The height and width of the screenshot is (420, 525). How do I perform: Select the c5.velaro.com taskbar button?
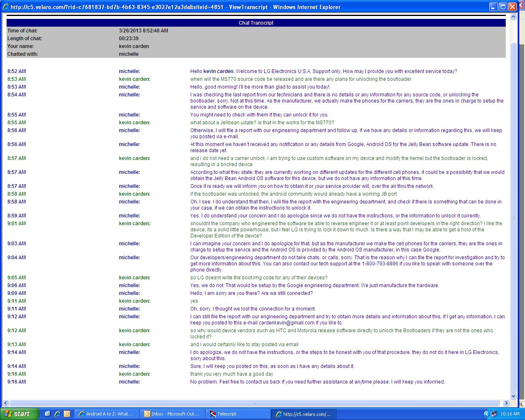[x=304, y=414]
